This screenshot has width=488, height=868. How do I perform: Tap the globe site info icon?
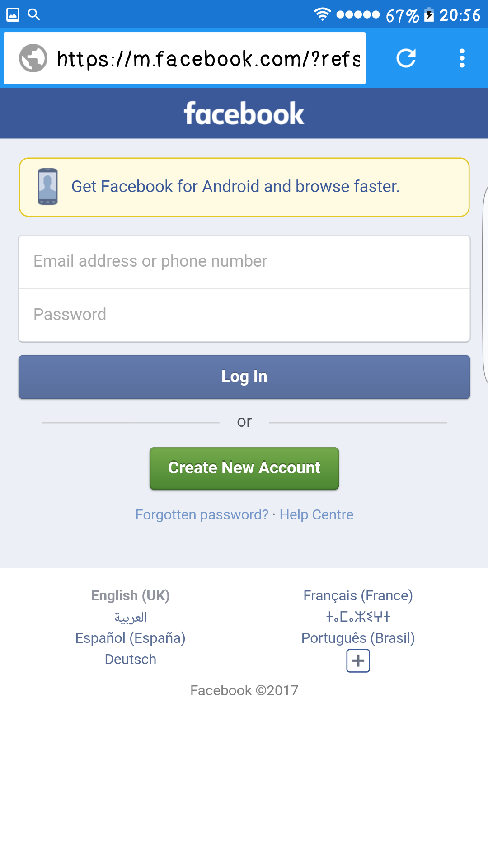(33, 58)
